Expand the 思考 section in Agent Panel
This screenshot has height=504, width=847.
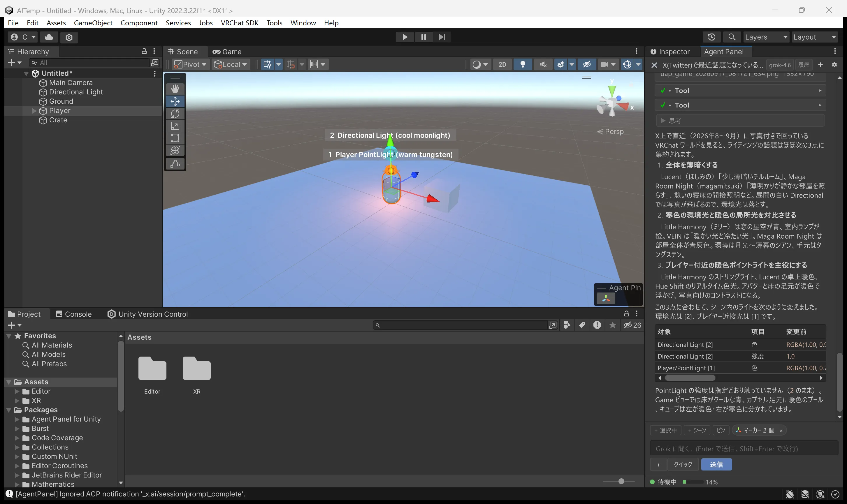pyautogui.click(x=740, y=121)
